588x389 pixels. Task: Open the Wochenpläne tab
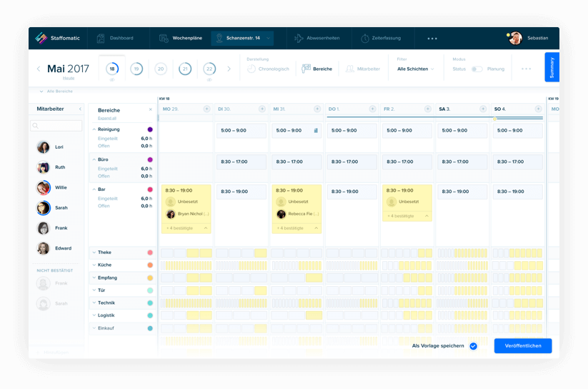coord(181,38)
